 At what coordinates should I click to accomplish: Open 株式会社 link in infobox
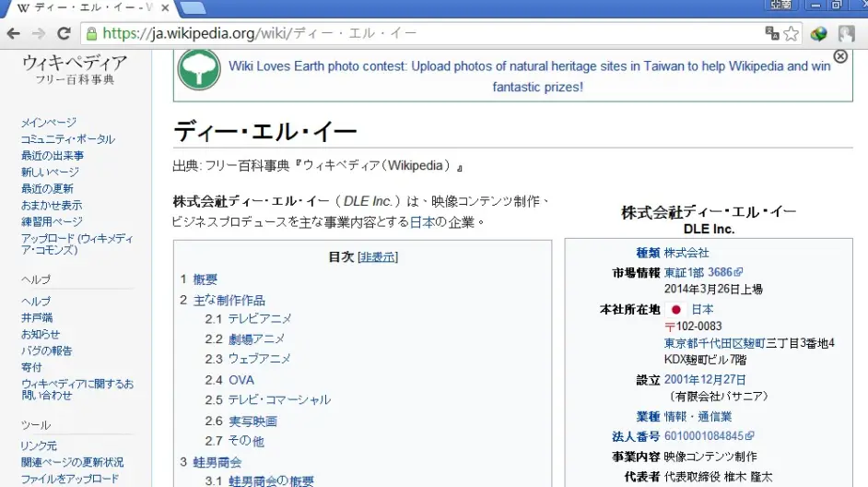click(x=686, y=254)
